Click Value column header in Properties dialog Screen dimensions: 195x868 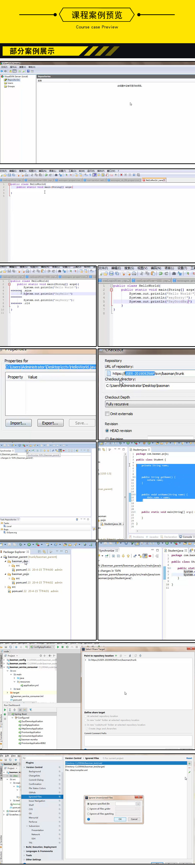33,377
